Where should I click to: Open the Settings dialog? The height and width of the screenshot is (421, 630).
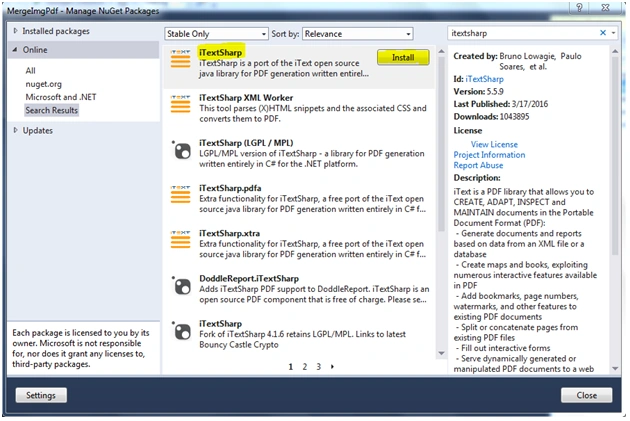41,395
